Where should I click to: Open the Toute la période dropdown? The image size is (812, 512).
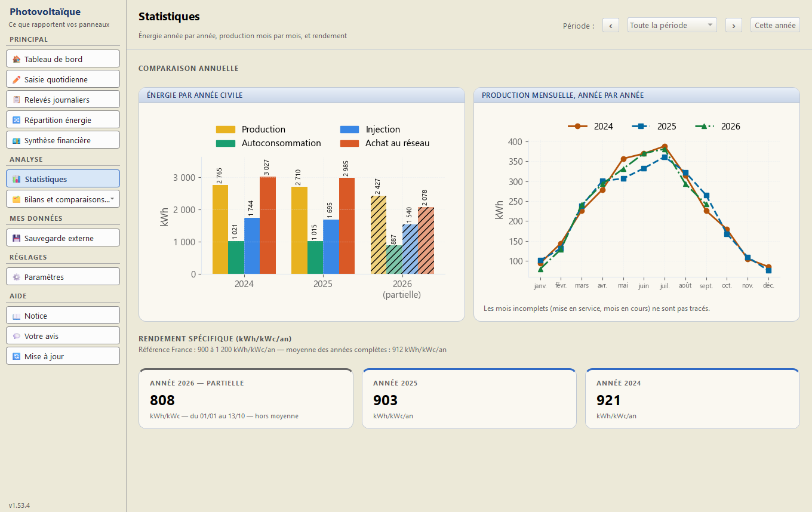point(672,25)
